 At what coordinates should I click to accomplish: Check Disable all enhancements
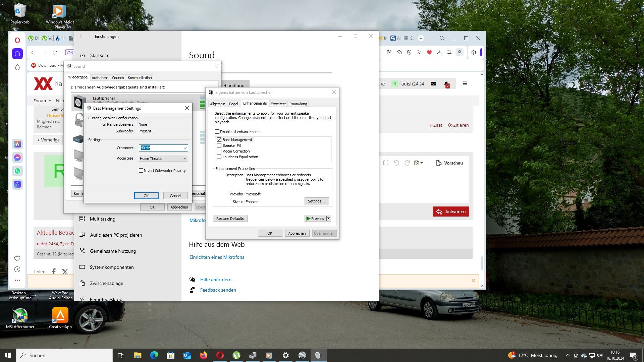click(x=217, y=132)
